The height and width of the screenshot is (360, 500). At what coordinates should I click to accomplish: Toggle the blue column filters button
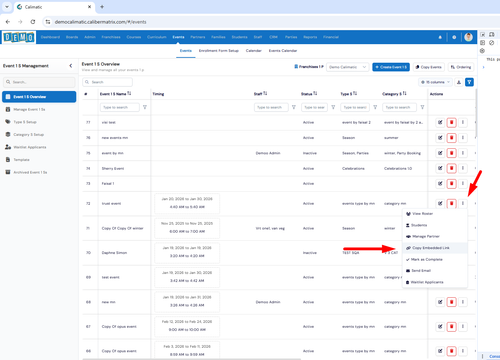click(x=469, y=82)
